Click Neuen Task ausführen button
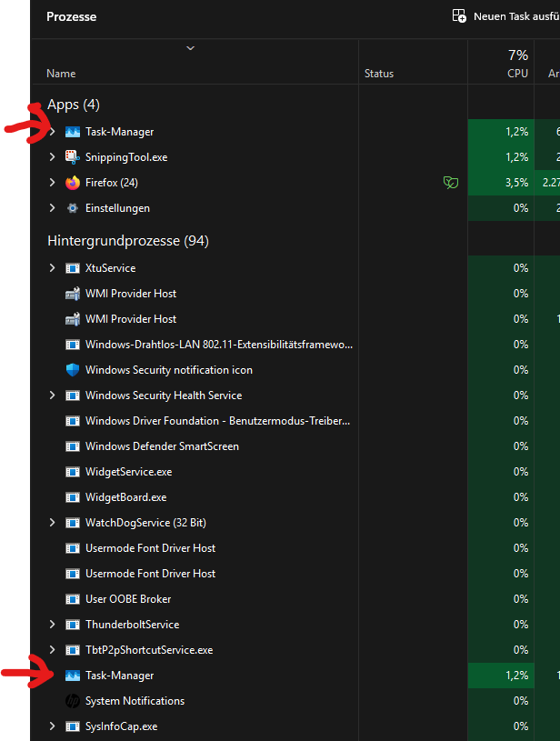 tap(505, 16)
